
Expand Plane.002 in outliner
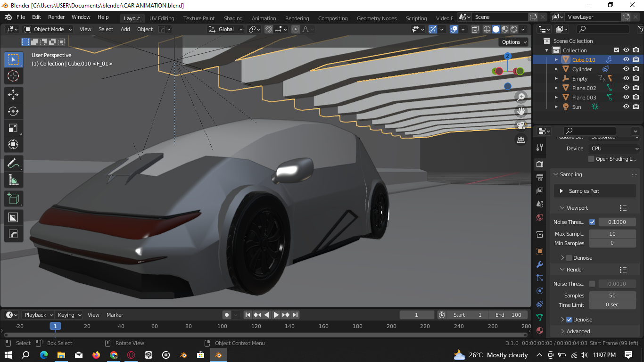coord(556,88)
